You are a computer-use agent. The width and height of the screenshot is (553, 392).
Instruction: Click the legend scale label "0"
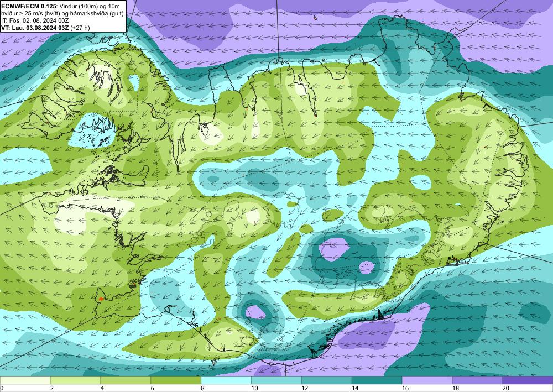2,389
